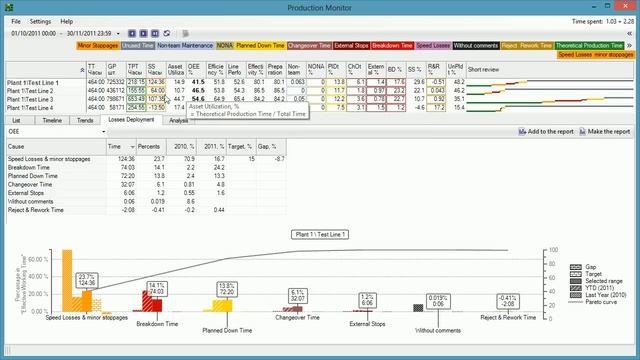Click the Percents column header
640x360 pixels.
[x=151, y=147]
